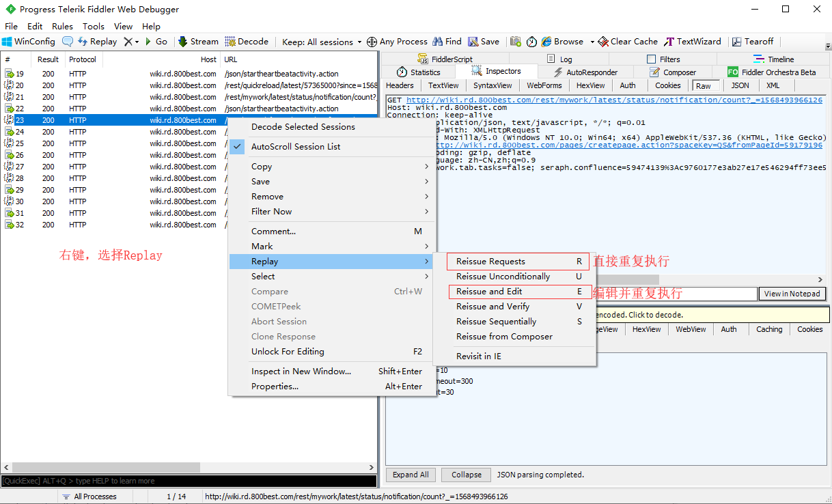Open the Browse dropdown arrow
832x504 pixels.
tap(592, 42)
